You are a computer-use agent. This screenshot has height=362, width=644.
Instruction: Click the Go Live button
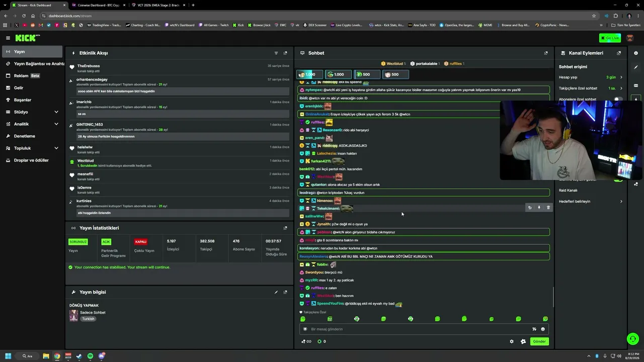(x=610, y=38)
